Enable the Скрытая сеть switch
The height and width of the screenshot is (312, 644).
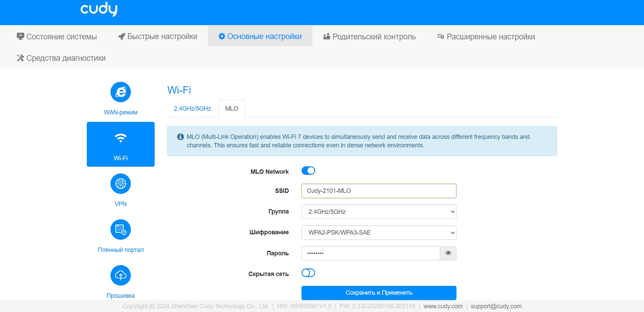tap(308, 273)
